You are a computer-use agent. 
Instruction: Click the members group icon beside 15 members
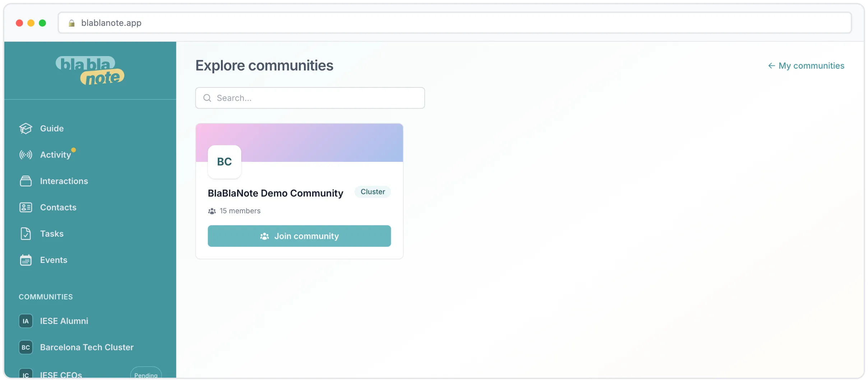[x=212, y=211]
